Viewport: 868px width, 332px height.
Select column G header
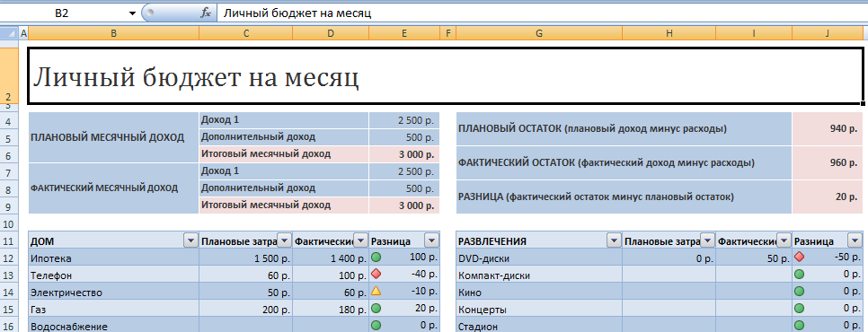(x=539, y=33)
